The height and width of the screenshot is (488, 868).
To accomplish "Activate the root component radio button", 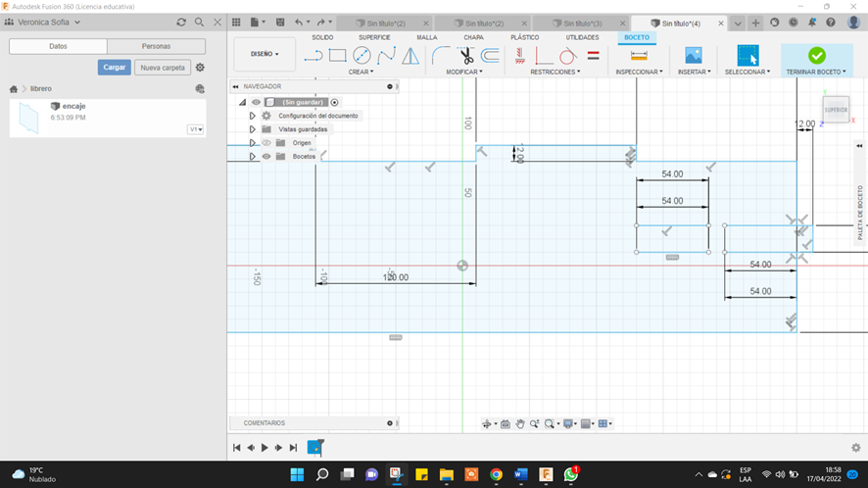I will point(334,102).
